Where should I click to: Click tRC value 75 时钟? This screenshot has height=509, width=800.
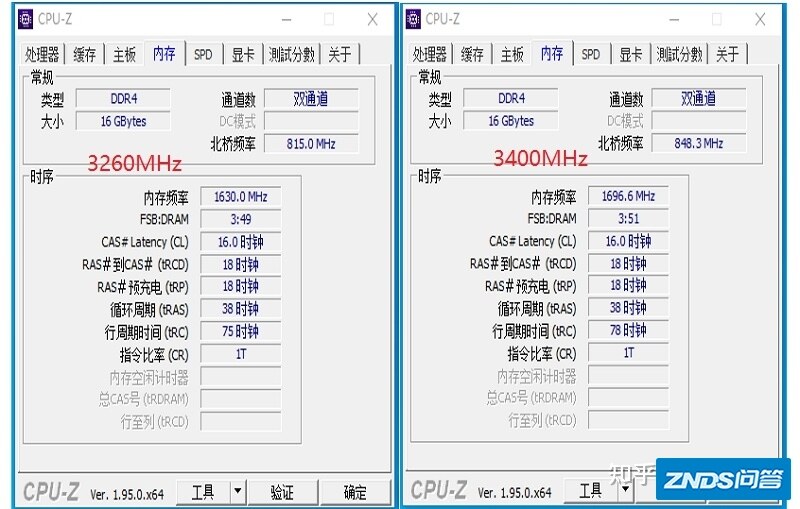click(240, 332)
